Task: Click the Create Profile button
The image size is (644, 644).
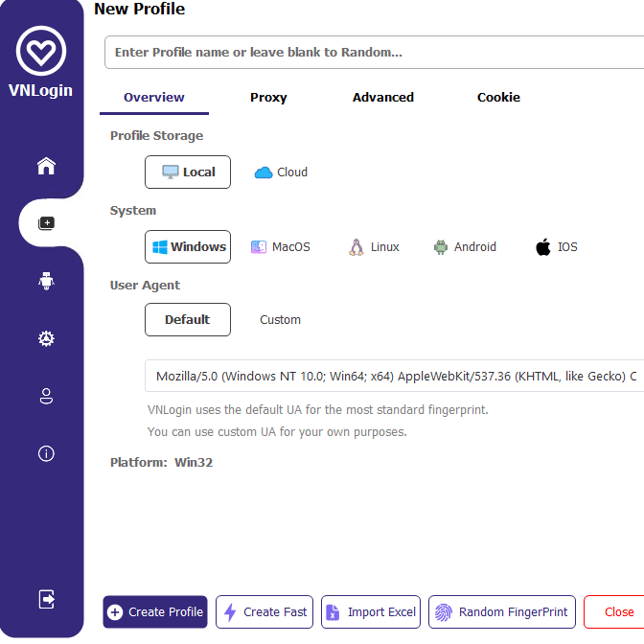Action: point(155,612)
